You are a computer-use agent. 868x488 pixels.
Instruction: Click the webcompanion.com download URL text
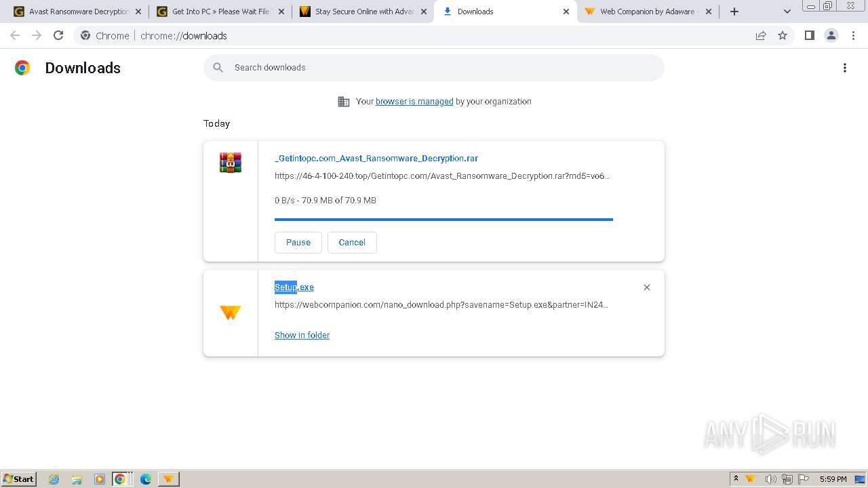pyautogui.click(x=441, y=305)
